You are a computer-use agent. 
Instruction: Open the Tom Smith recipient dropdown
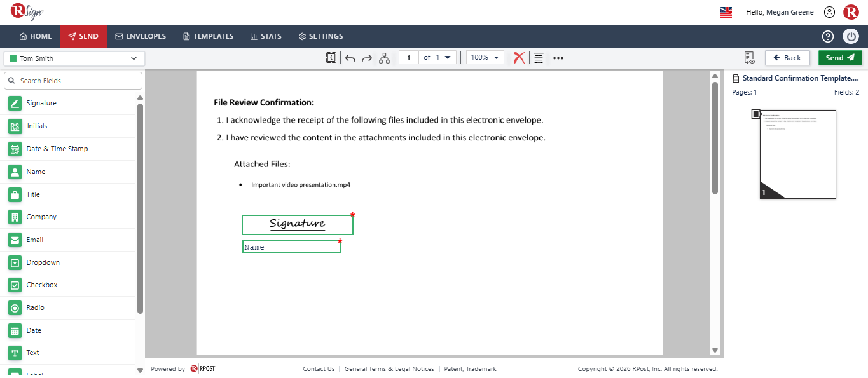pos(74,58)
